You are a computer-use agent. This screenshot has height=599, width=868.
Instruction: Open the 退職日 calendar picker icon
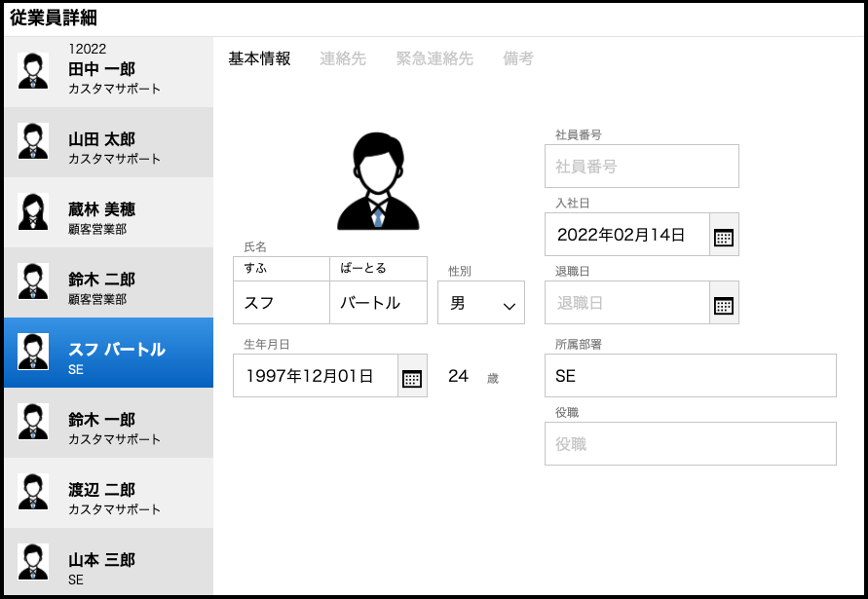(723, 304)
